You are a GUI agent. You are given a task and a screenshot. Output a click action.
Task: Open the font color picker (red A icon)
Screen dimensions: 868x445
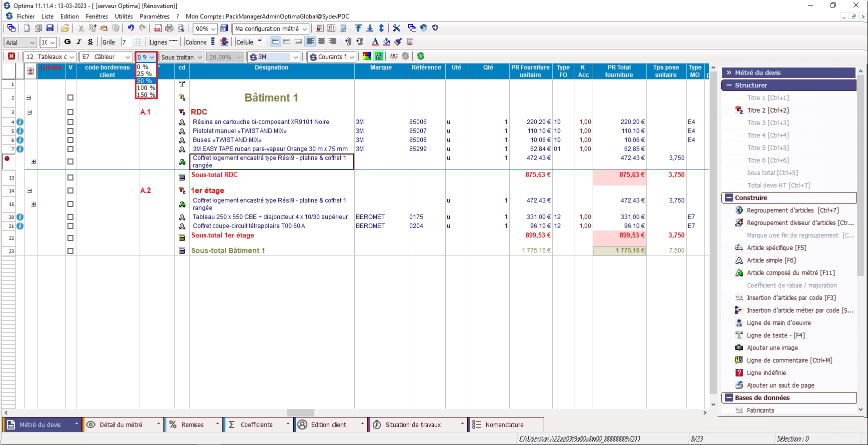click(375, 42)
